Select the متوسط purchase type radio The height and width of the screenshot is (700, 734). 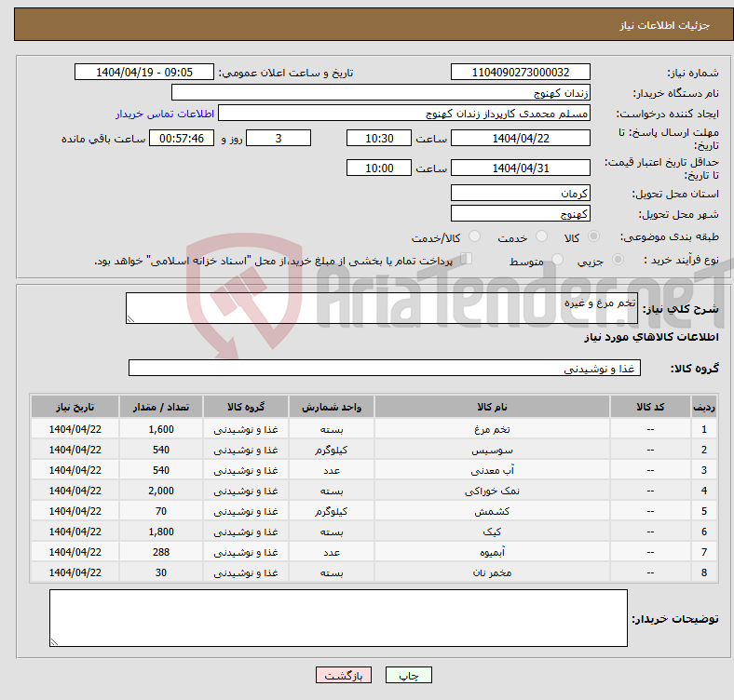click(557, 259)
